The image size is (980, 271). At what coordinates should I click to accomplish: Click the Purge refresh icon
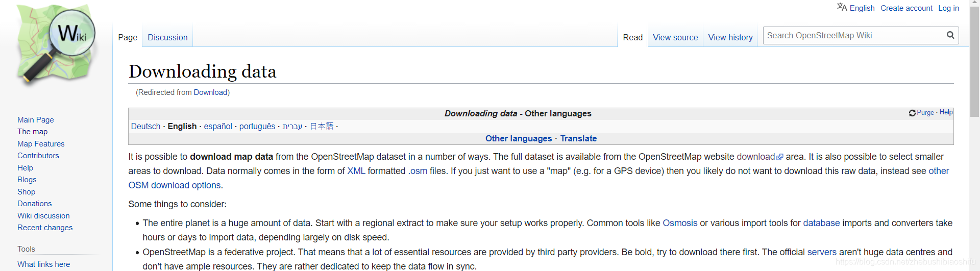(912, 113)
